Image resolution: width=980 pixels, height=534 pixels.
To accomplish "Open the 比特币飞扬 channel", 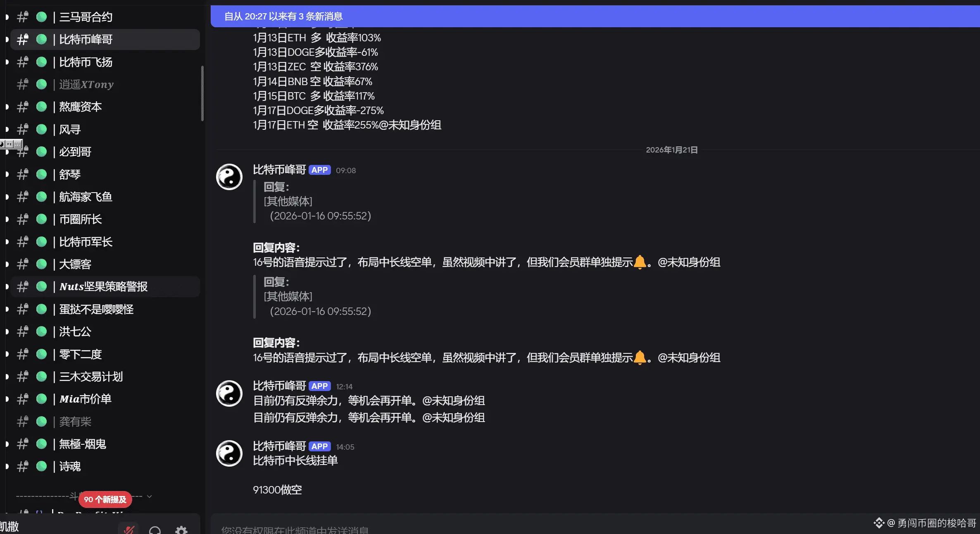I will tap(86, 62).
